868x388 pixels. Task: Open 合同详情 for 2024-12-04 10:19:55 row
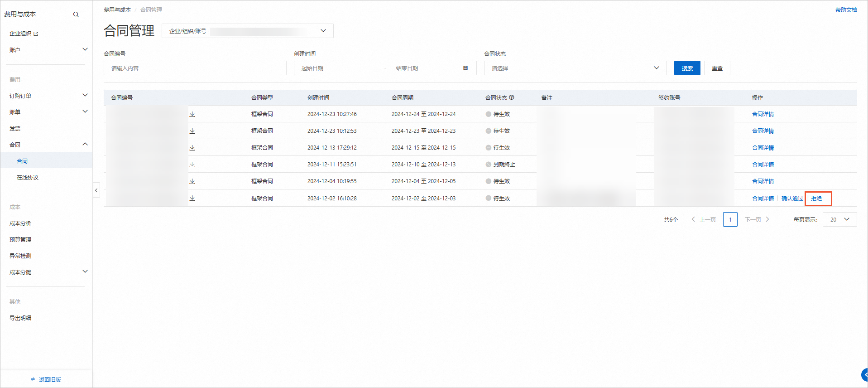pos(763,181)
